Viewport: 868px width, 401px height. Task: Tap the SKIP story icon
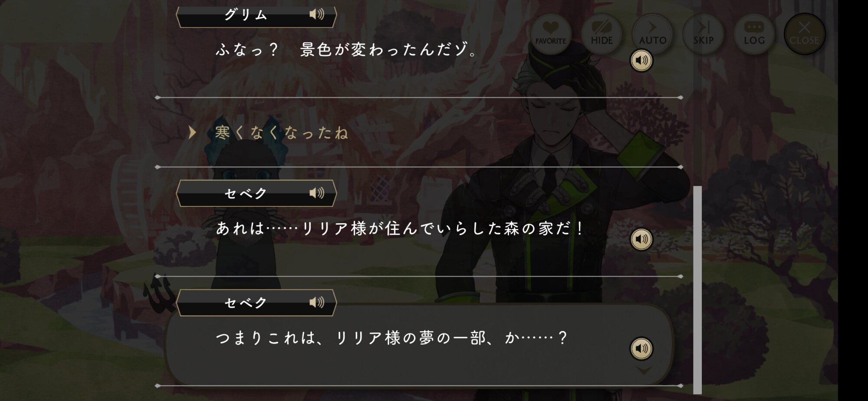[703, 34]
